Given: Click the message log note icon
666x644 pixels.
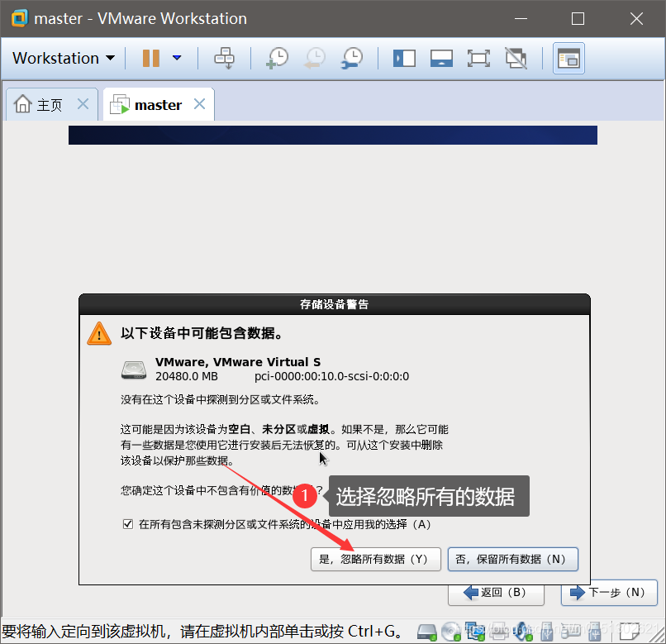Looking at the screenshot, I should (630, 632).
